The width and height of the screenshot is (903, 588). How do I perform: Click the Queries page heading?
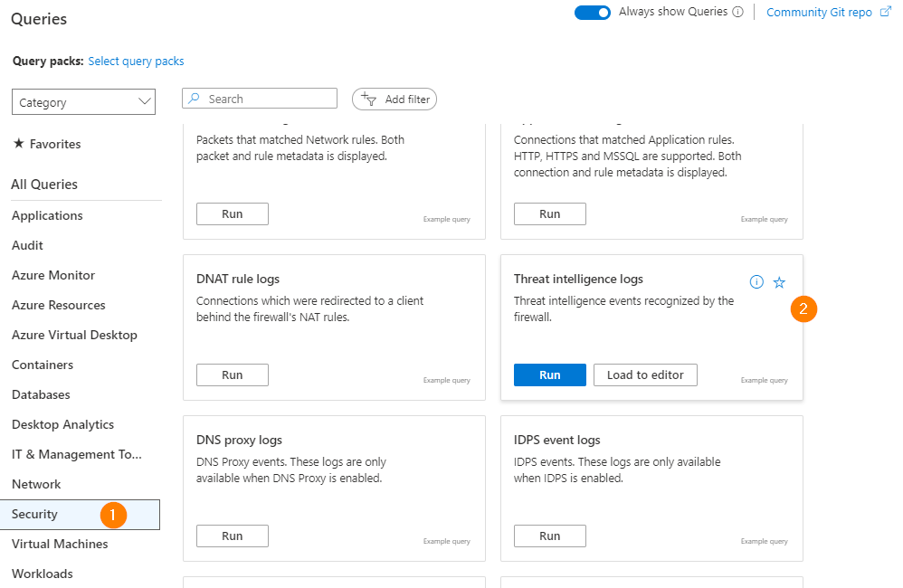pos(39,19)
